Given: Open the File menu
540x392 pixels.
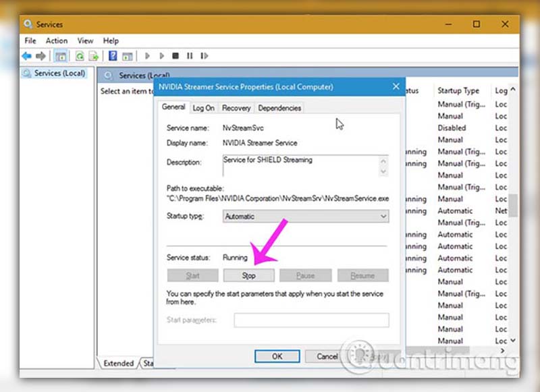Looking at the screenshot, I should point(30,40).
